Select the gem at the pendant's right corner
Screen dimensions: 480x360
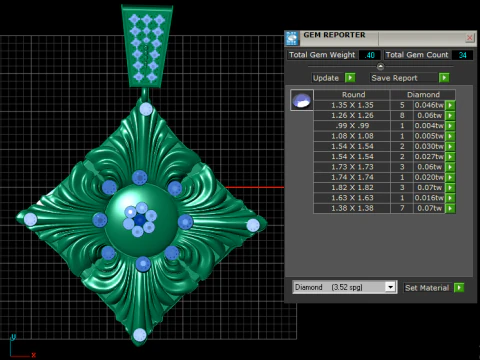pos(253,225)
